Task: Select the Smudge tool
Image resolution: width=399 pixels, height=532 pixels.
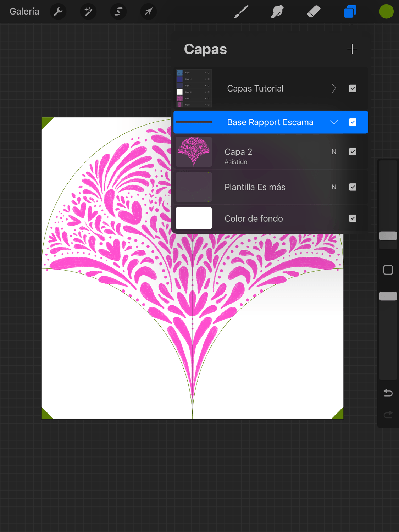Action: pyautogui.click(x=277, y=12)
